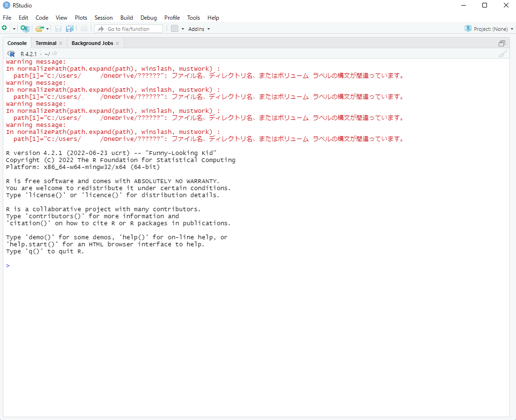Open the recent files dropdown arrow
This screenshot has width=516, height=420.
pos(48,29)
